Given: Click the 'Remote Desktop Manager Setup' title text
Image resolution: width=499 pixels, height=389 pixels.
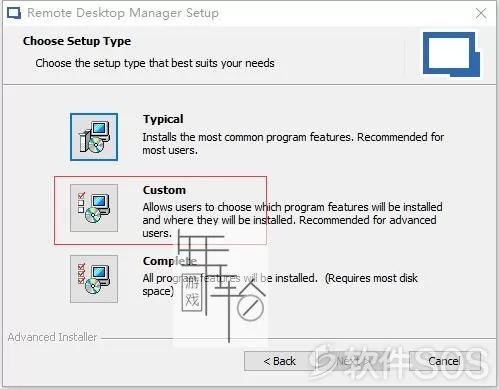Looking at the screenshot, I should [123, 13].
